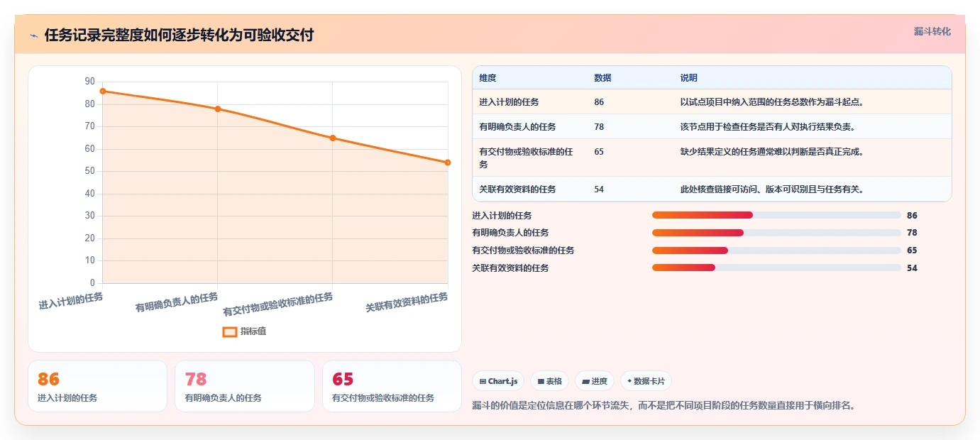The width and height of the screenshot is (980, 440).
Task: Click the table value 86
Action: pyautogui.click(x=599, y=102)
